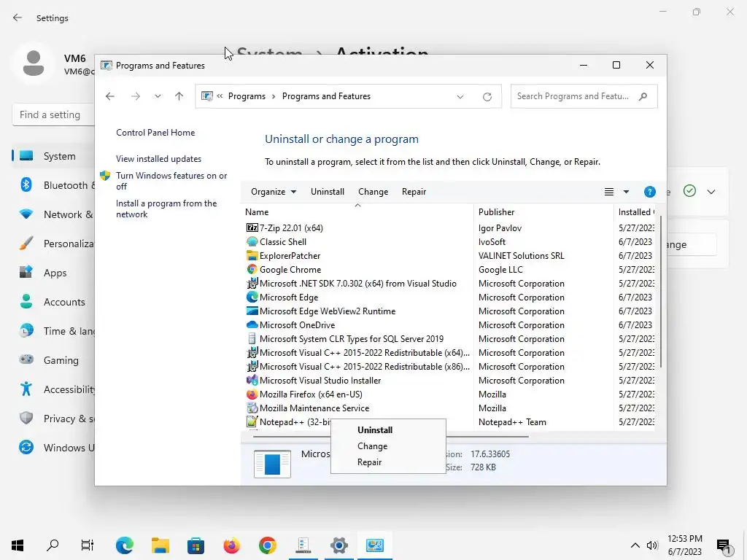Image resolution: width=747 pixels, height=560 pixels.
Task: Select Microsoft Edge WebView2 Runtime icon
Action: [x=252, y=311]
